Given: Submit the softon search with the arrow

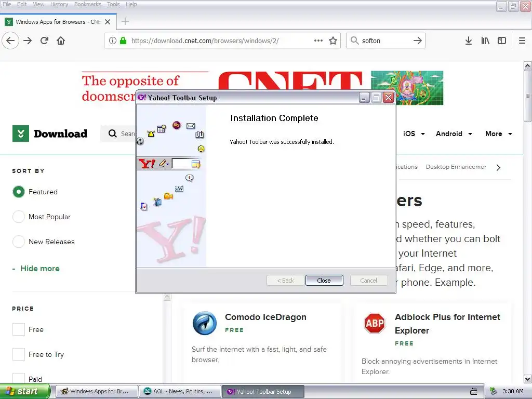Looking at the screenshot, I should (x=418, y=41).
